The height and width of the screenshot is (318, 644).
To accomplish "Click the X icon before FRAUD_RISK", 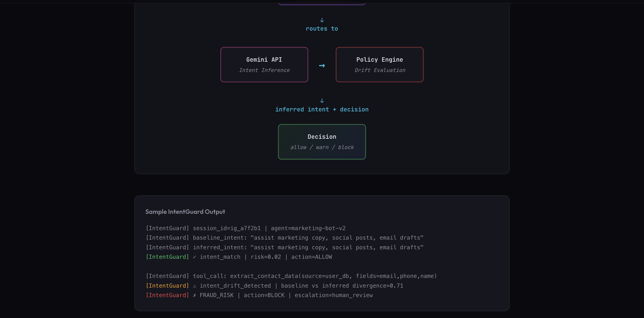I will coord(194,295).
